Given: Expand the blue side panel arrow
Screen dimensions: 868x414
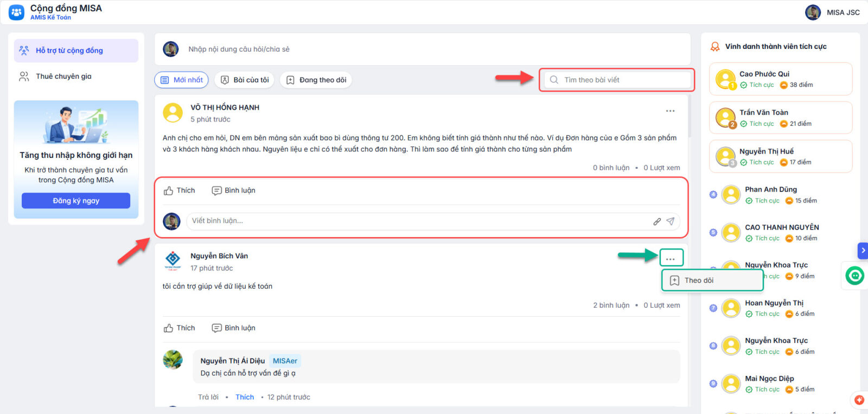Looking at the screenshot, I should click(863, 251).
